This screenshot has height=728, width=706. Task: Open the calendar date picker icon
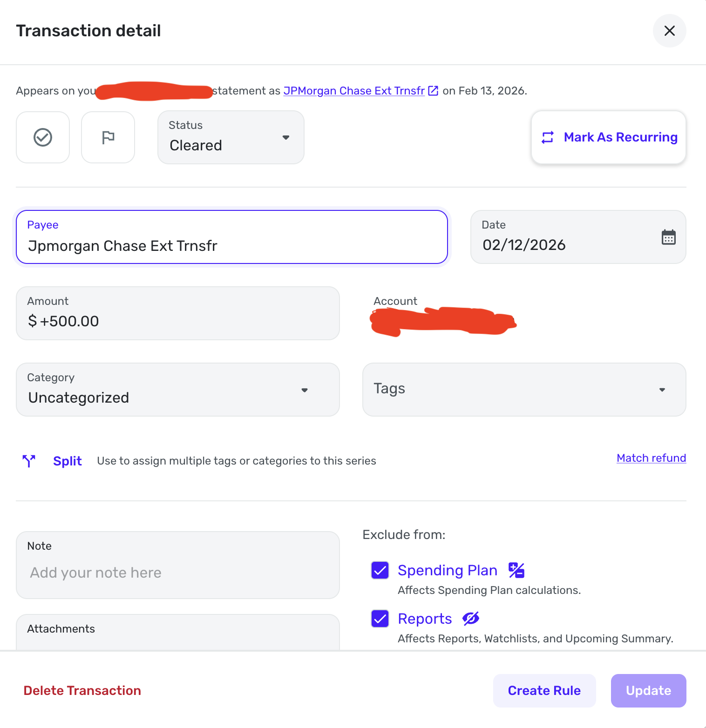click(668, 237)
